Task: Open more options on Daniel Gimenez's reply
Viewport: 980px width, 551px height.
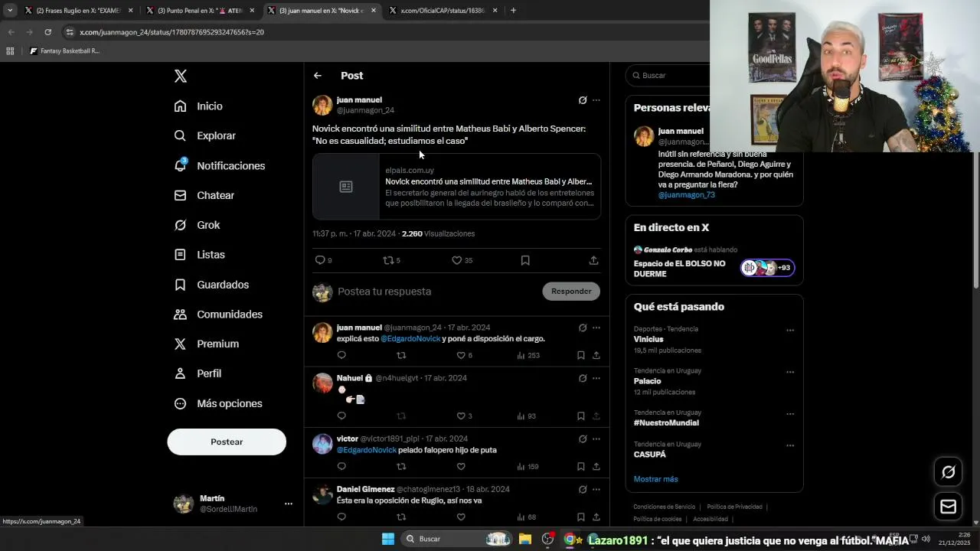Action: pyautogui.click(x=596, y=490)
